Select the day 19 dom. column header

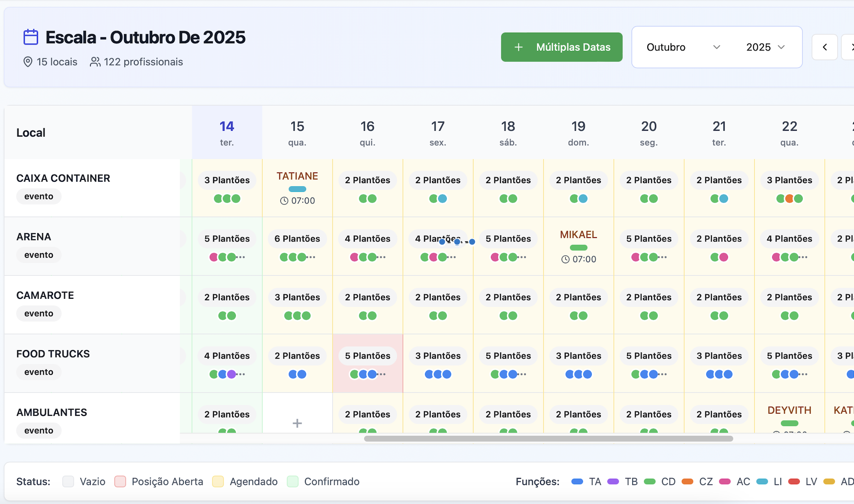(578, 133)
